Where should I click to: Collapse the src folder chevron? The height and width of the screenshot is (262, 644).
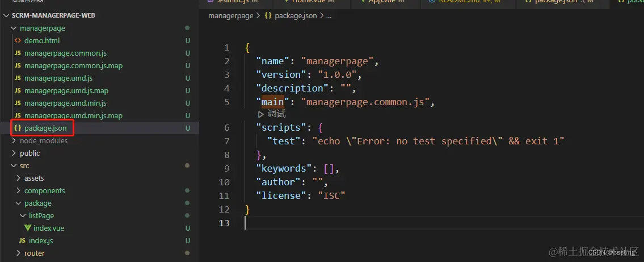14,166
